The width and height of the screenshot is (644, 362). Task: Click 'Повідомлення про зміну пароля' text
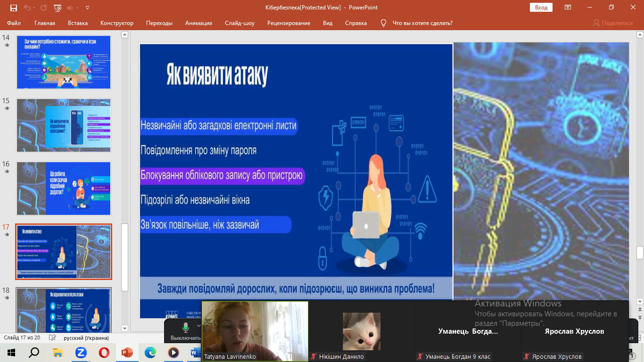(x=198, y=150)
